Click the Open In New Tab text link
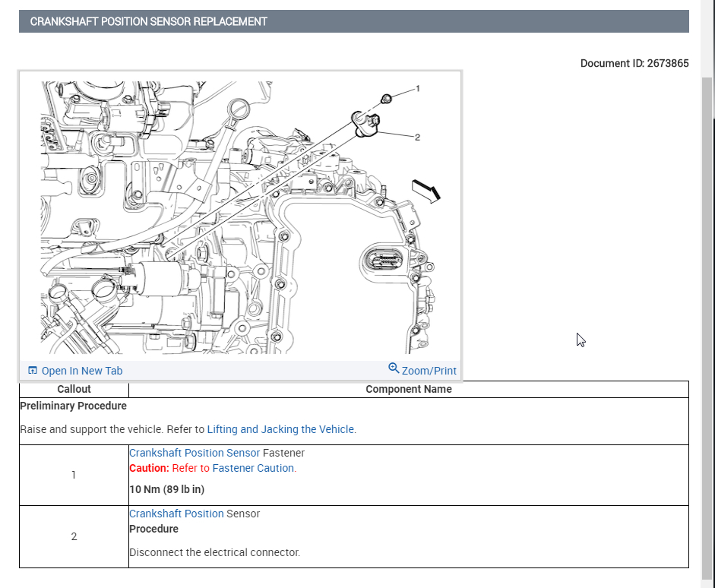The width and height of the screenshot is (715, 588). [x=82, y=371]
